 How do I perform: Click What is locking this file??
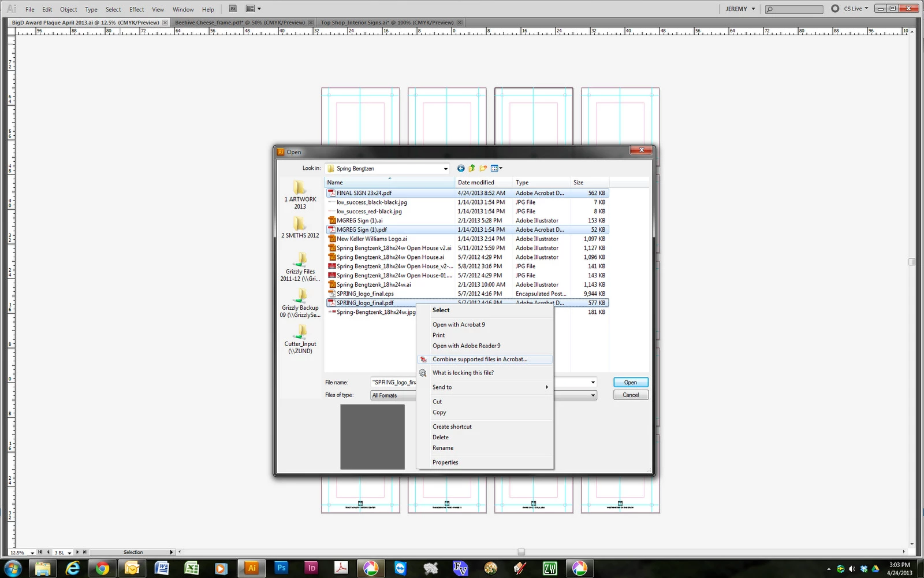coord(463,373)
